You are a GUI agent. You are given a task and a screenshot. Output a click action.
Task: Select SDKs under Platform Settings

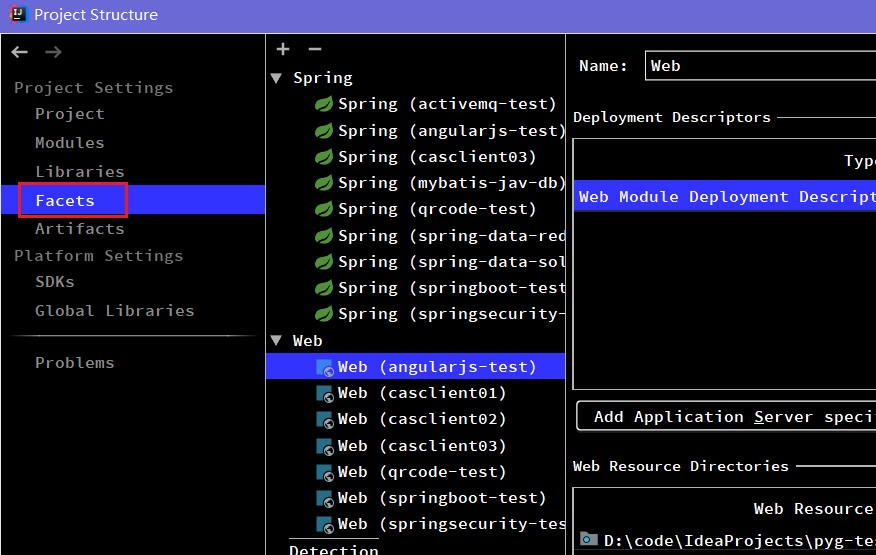tap(55, 282)
